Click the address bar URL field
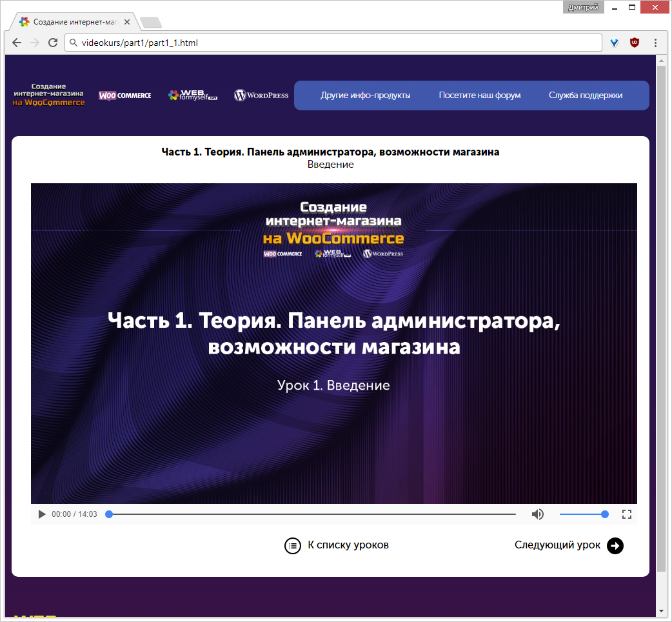Image resolution: width=672 pixels, height=622 pixels. (x=333, y=43)
